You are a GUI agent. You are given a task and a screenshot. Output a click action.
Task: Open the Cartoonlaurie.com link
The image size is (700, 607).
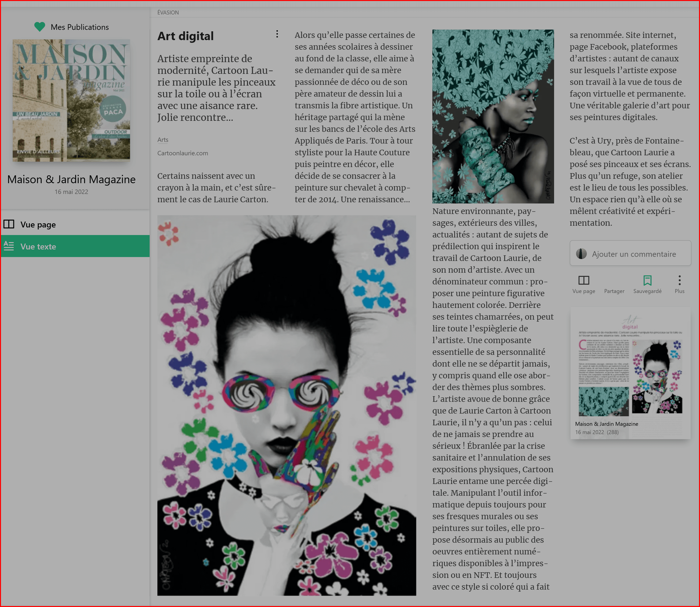point(182,153)
